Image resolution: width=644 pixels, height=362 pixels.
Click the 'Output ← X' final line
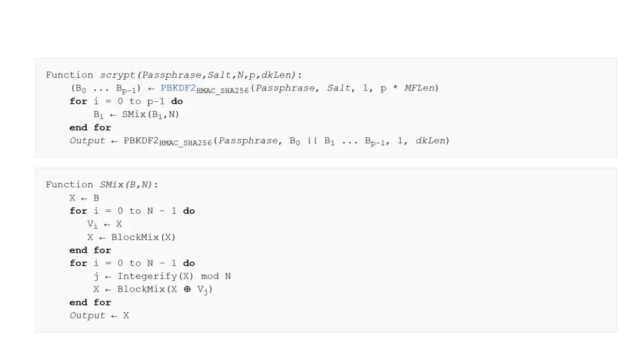pos(99,315)
